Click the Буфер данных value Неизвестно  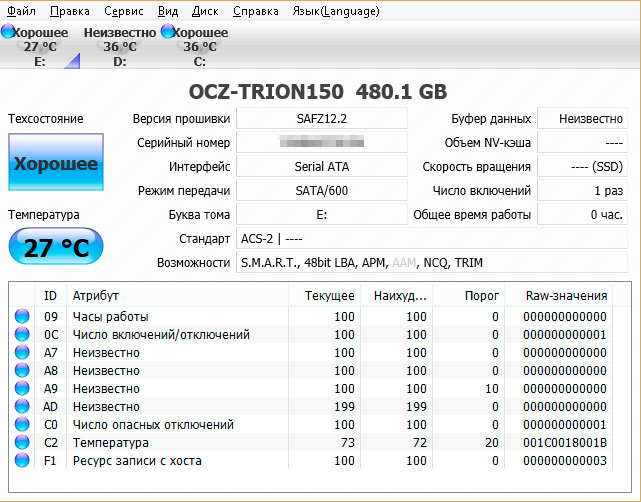tap(582, 119)
